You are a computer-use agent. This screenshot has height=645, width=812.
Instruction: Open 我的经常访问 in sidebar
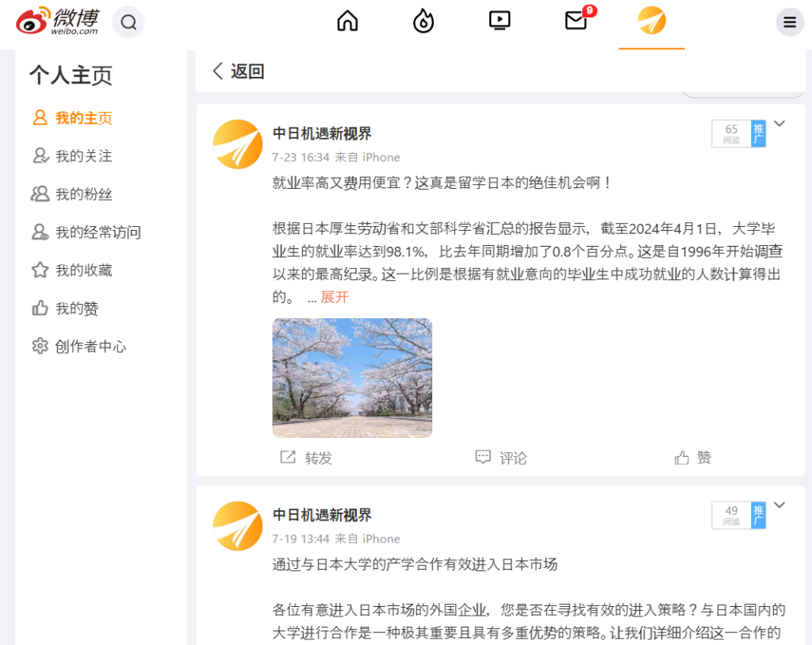86,232
